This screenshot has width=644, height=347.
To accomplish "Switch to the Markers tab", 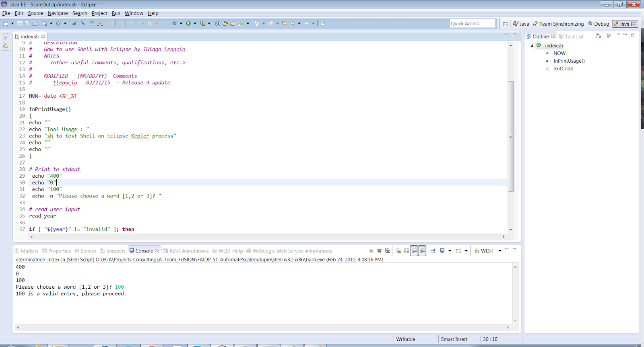I will point(27,250).
